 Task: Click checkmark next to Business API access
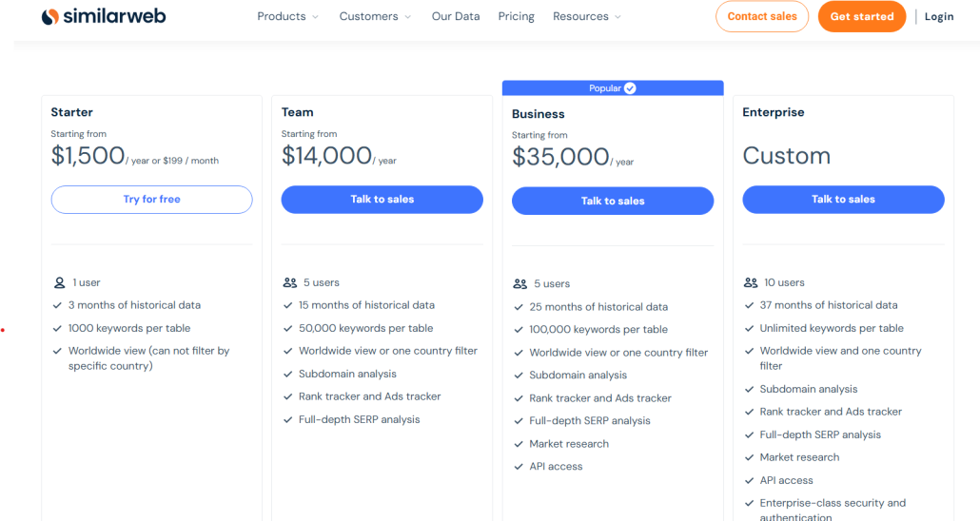[x=519, y=467]
